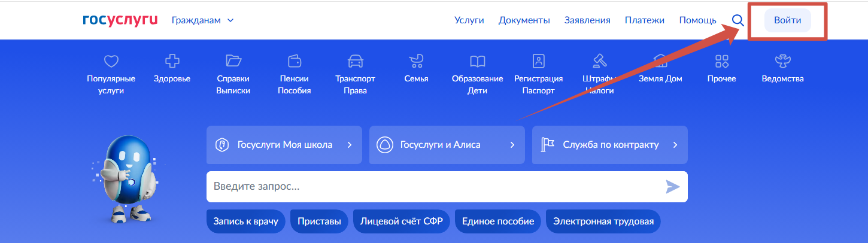Open the Услуги menu item
The width and height of the screenshot is (868, 243).
point(469,20)
